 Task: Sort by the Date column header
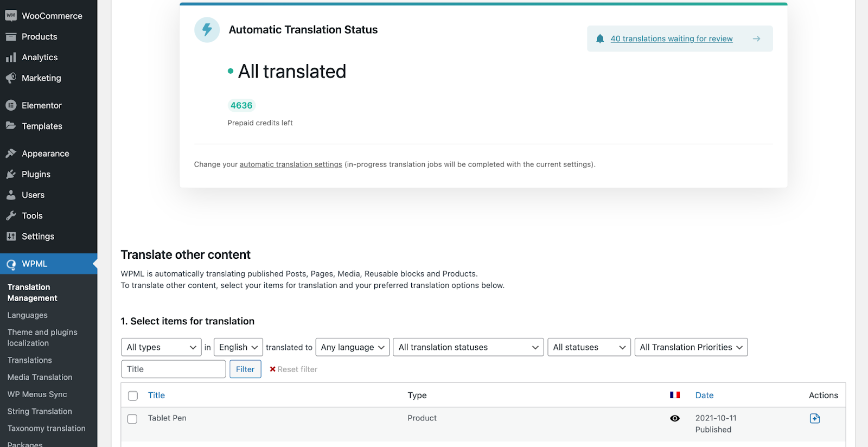pyautogui.click(x=704, y=395)
